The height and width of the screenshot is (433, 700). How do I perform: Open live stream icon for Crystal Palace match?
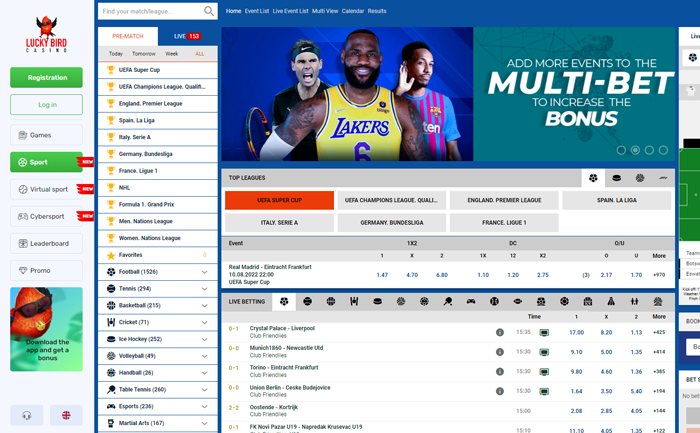click(544, 333)
